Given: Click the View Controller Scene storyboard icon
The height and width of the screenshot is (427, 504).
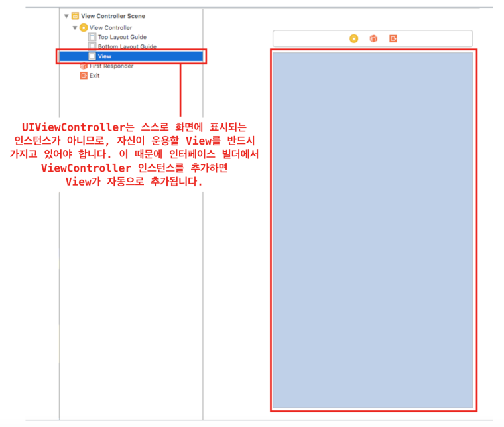Looking at the screenshot, I should tap(75, 16).
